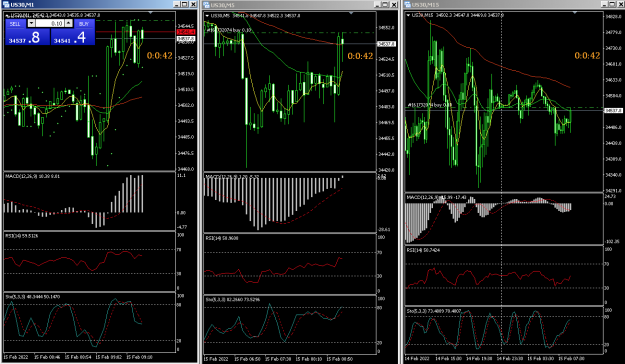This screenshot has width=625, height=364.
Task: Maximize the US30,M1 chart window
Action: point(185,4)
